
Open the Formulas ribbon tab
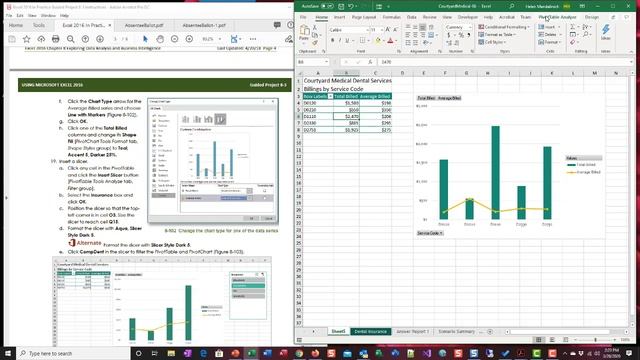tap(391, 17)
